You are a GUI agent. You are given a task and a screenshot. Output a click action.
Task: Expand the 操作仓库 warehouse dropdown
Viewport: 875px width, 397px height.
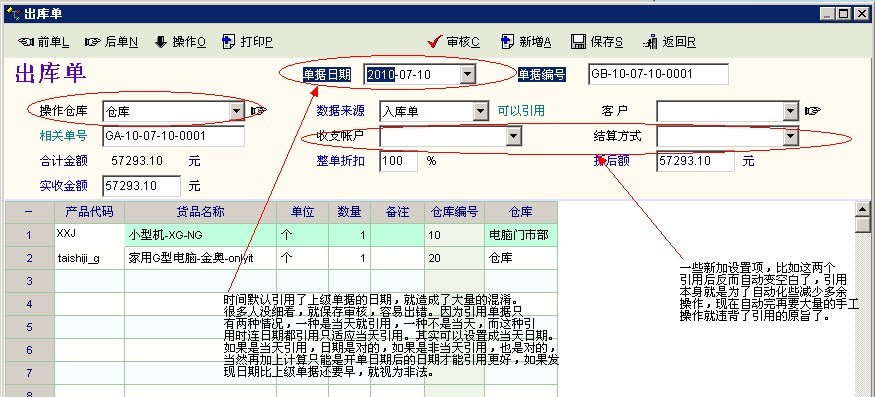tap(237, 111)
